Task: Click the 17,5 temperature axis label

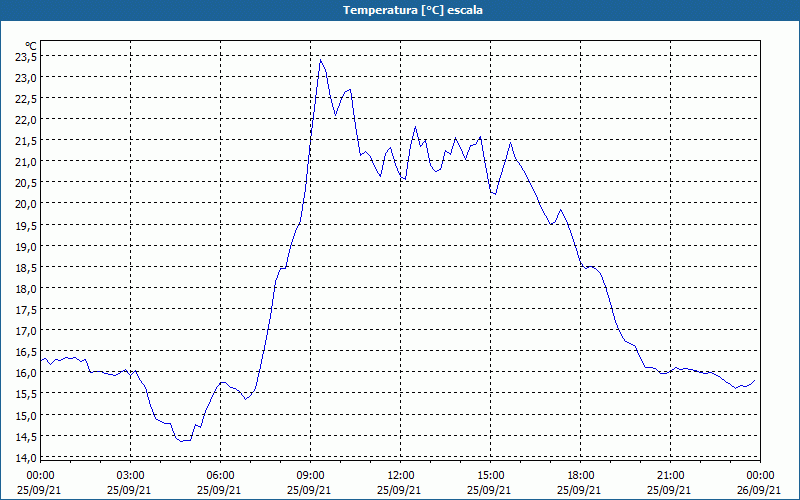Action: (26, 310)
